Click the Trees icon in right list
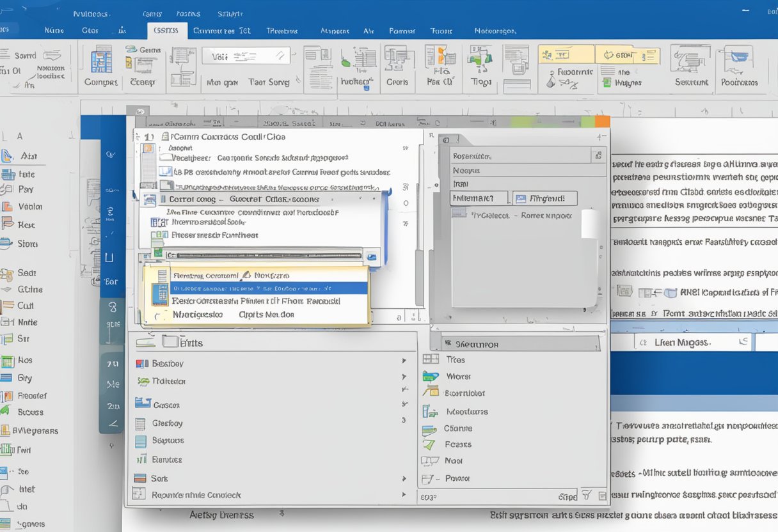 (431, 359)
